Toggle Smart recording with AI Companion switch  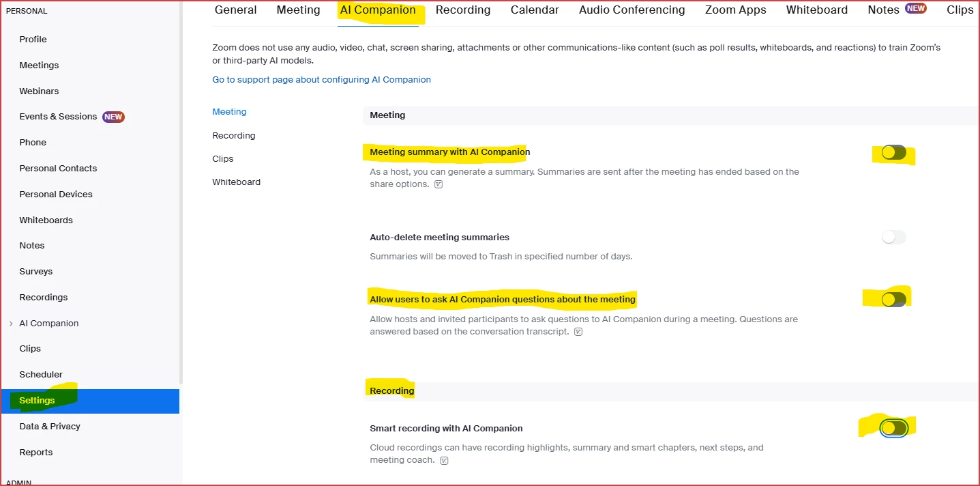click(x=893, y=428)
